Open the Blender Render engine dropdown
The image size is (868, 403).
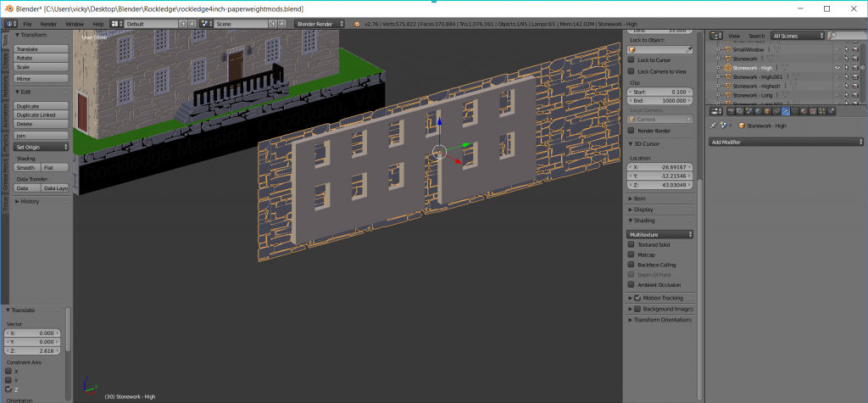coord(319,24)
